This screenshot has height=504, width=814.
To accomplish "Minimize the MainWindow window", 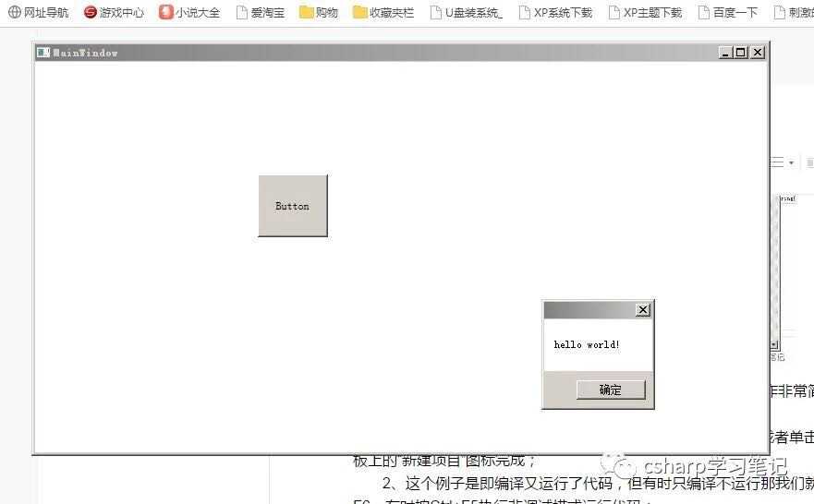I will (x=725, y=53).
